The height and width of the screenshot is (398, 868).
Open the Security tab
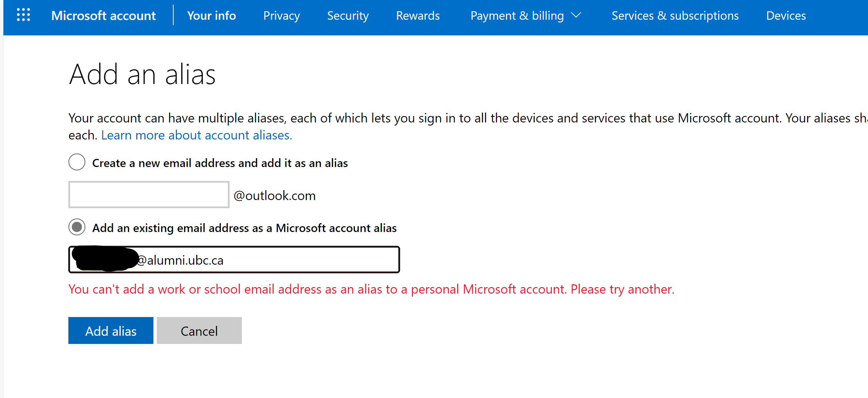tap(348, 16)
